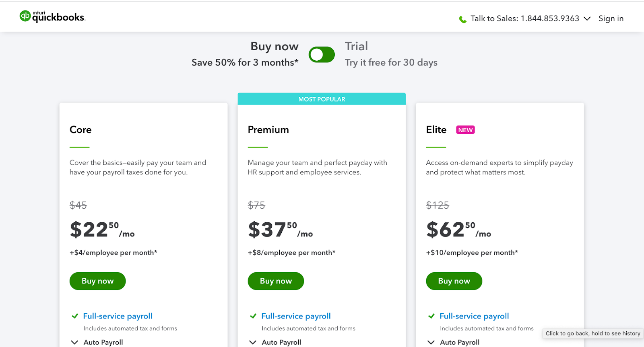Click Premium's Full-service payroll checkmark icon
The height and width of the screenshot is (347, 644).
coord(253,316)
